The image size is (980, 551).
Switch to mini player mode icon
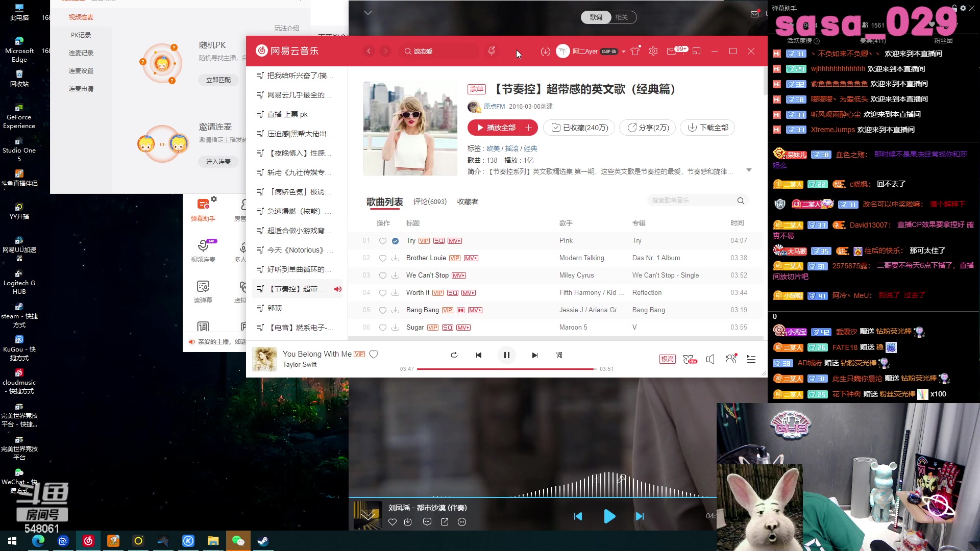coord(697,51)
